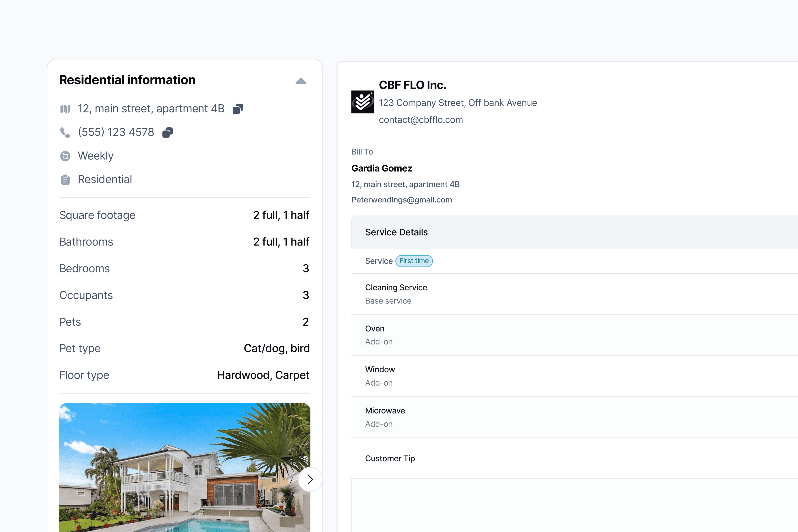798x532 pixels.
Task: Click the Residential clipboard icon
Action: coord(65,180)
